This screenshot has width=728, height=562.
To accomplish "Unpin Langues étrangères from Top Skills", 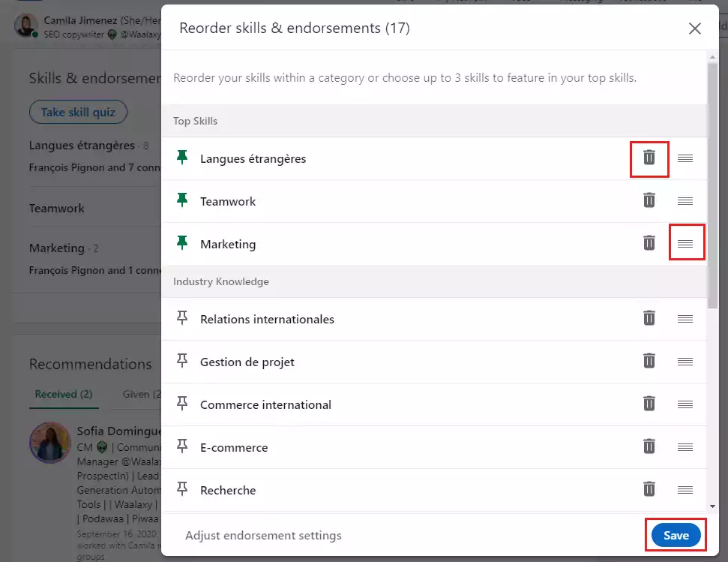I will [x=181, y=158].
